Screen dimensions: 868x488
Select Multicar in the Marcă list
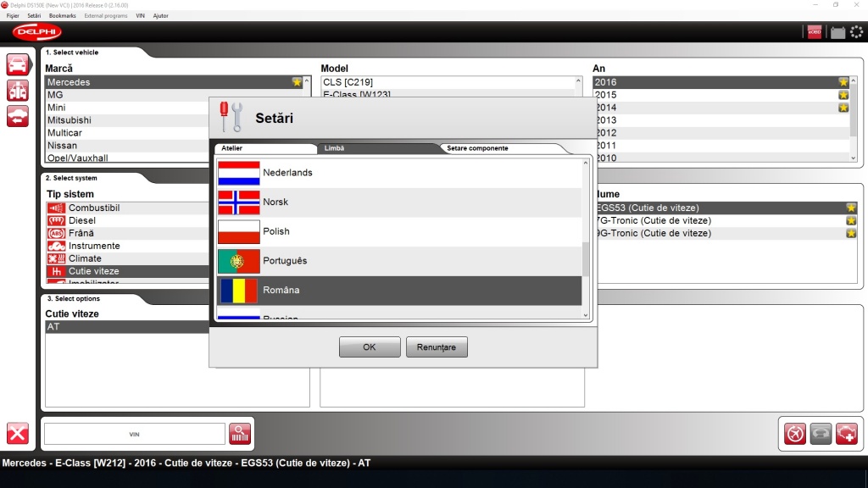point(127,133)
